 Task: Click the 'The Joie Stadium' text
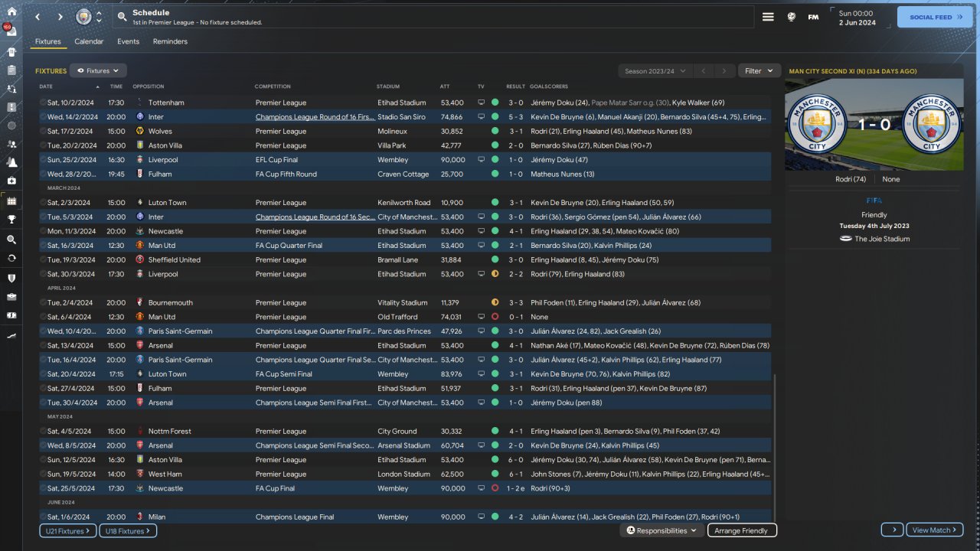click(x=883, y=239)
